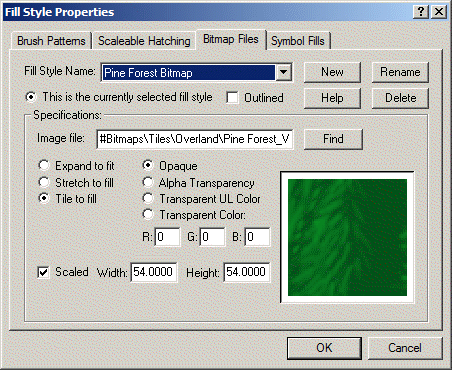Viewport: 452px width, 370px height.
Task: Delete the current fill style
Action: [x=400, y=98]
